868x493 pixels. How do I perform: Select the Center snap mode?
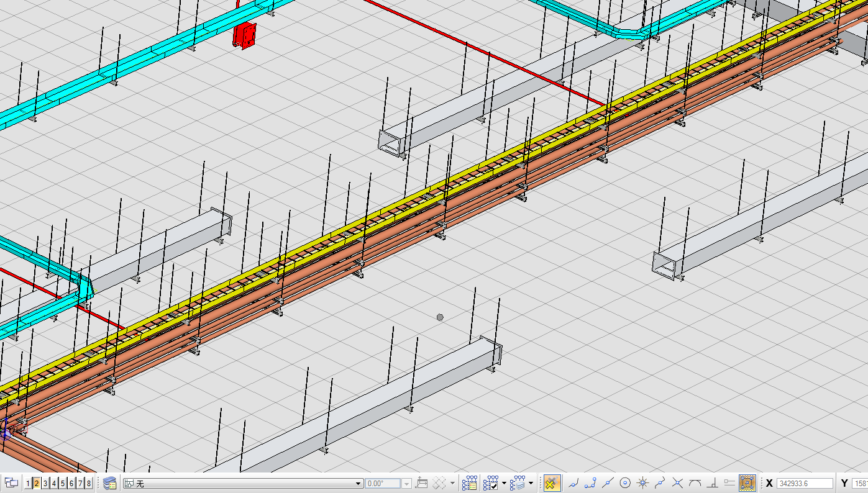626,483
